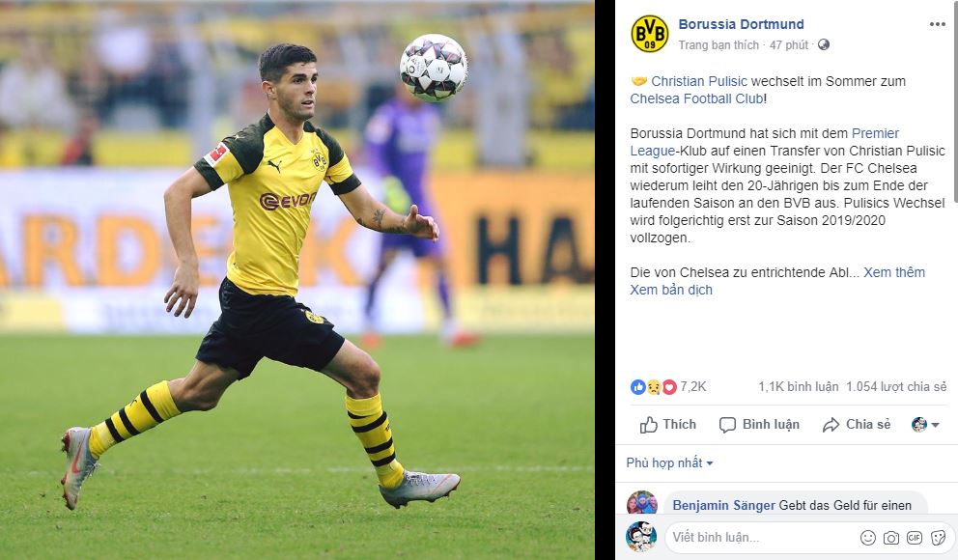Open the Christian Pulisic page link

point(699,81)
